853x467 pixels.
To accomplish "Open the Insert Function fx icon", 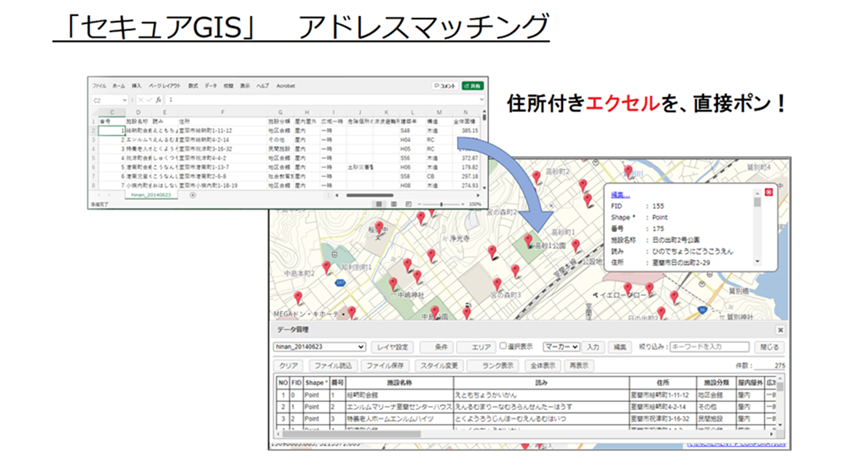I will point(158,100).
